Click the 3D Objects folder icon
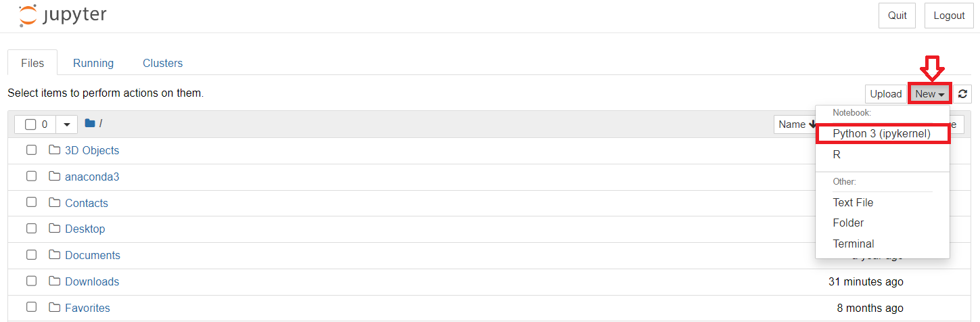Screen dimensions: 980x322 pyautogui.click(x=55, y=150)
